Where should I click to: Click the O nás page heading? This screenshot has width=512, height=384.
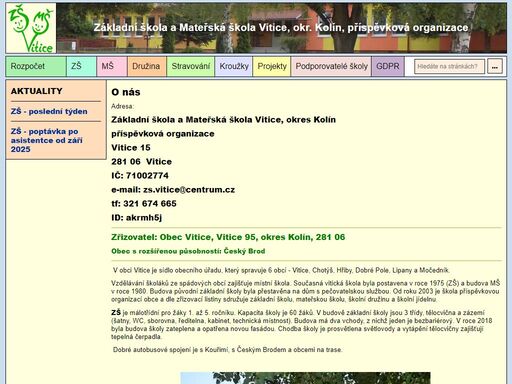click(126, 92)
